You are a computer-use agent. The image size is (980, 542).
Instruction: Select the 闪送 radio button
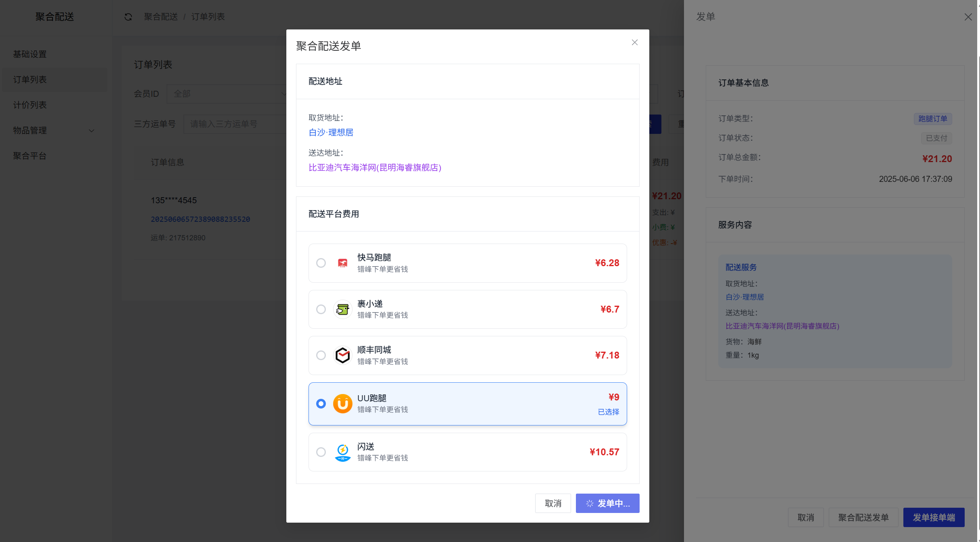[x=321, y=452]
